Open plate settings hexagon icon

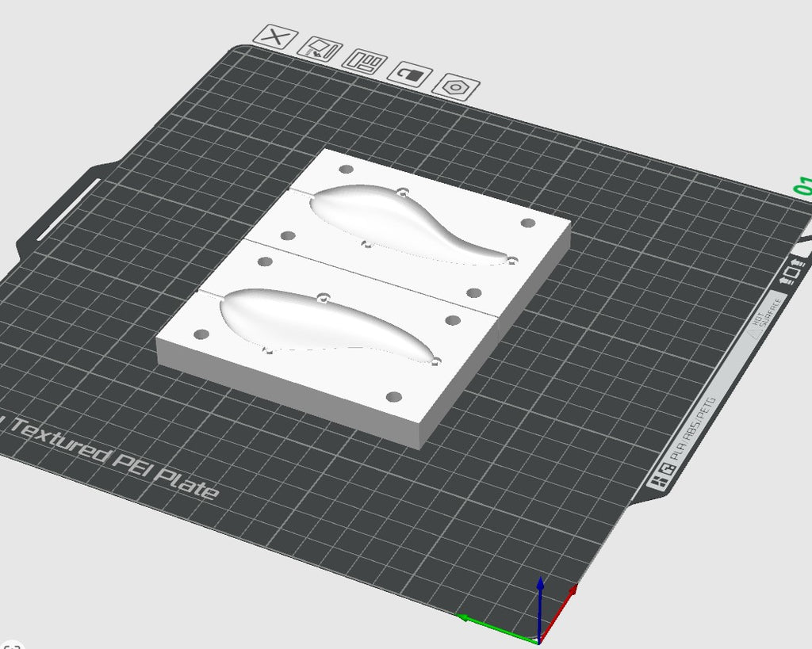tap(456, 86)
